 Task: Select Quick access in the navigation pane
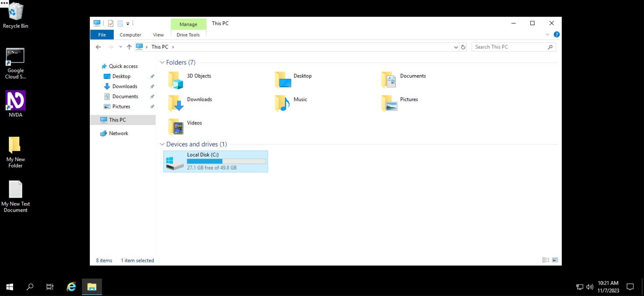pos(123,66)
